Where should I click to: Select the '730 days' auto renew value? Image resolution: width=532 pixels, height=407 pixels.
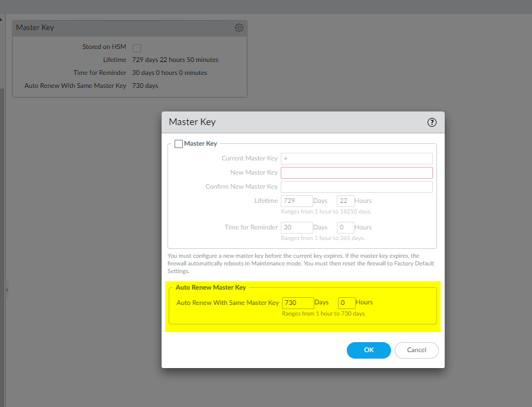(x=145, y=86)
